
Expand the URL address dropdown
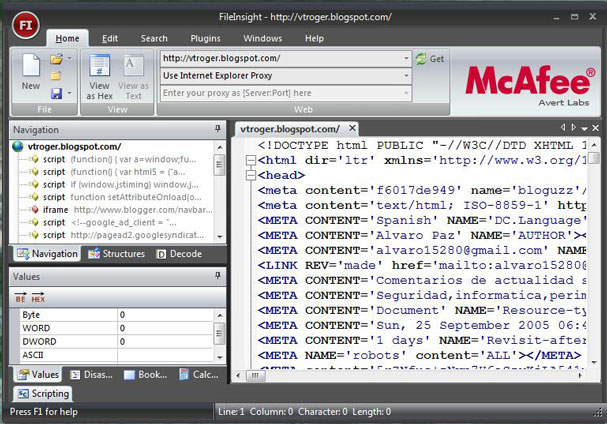click(x=406, y=58)
